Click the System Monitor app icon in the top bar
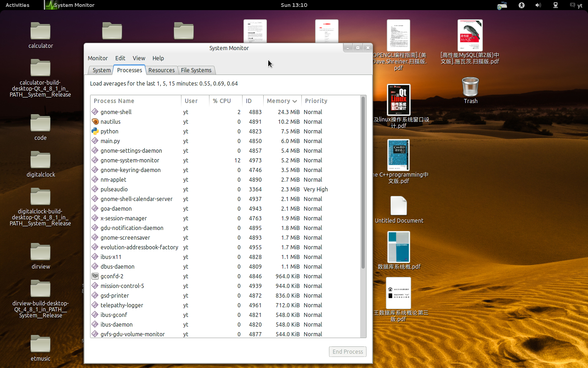588x368 pixels. (50, 5)
